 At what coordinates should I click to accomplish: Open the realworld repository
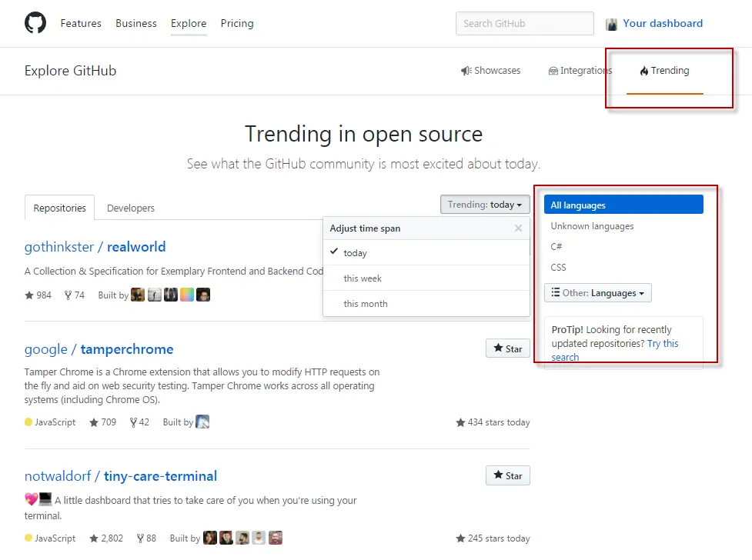tap(136, 246)
